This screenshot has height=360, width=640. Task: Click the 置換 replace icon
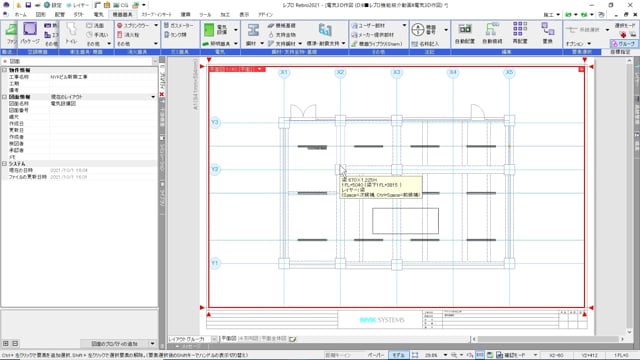[547, 34]
